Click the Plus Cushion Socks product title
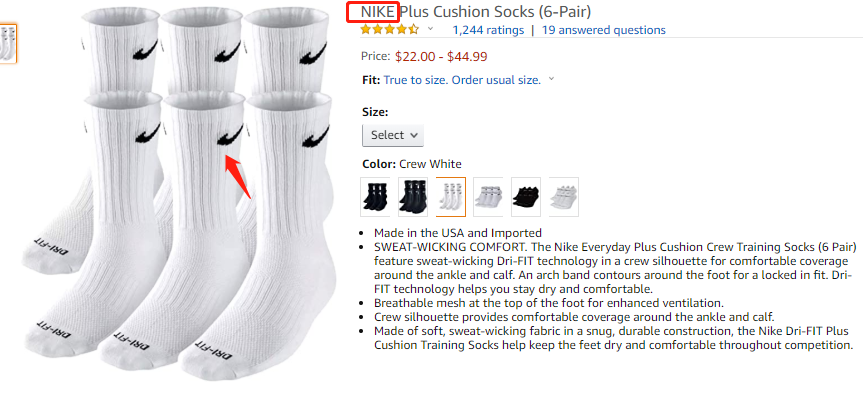The width and height of the screenshot is (863, 393). point(495,12)
